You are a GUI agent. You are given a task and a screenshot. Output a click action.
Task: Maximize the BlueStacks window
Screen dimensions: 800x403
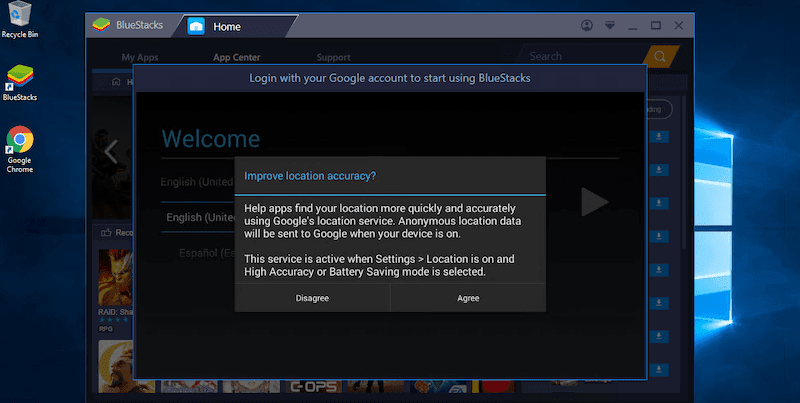click(656, 25)
